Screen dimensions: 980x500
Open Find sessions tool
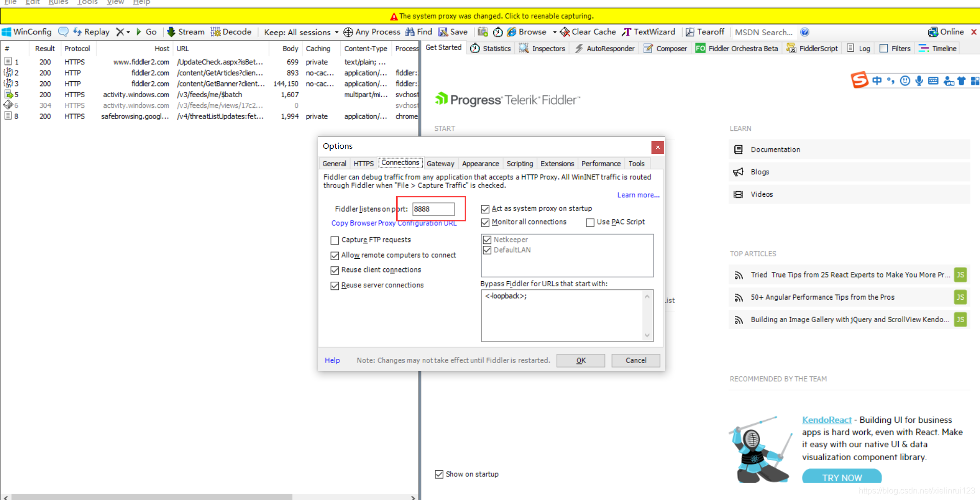point(419,32)
